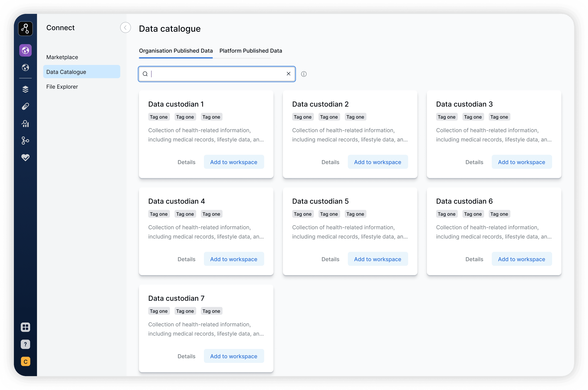Open the heart health icon in sidebar
Viewport: 588px width, 390px height.
click(25, 157)
